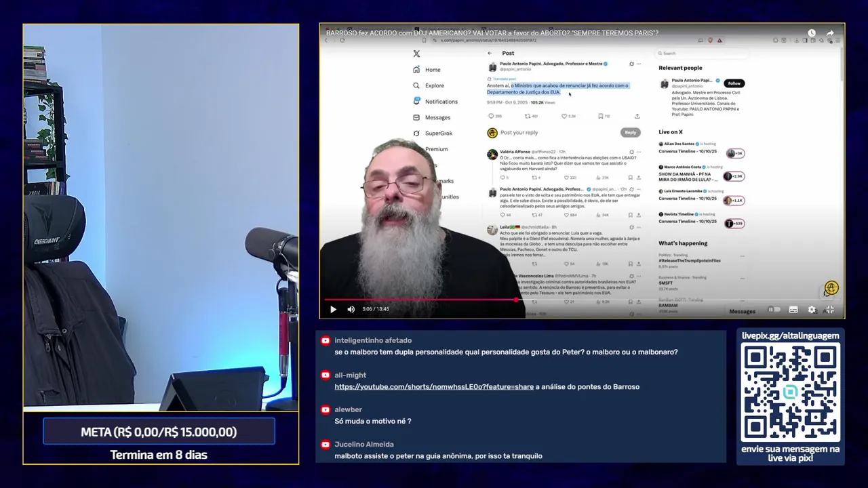
Task: Open Luís Ernesto Lacombe live timeline
Action: pos(701,195)
